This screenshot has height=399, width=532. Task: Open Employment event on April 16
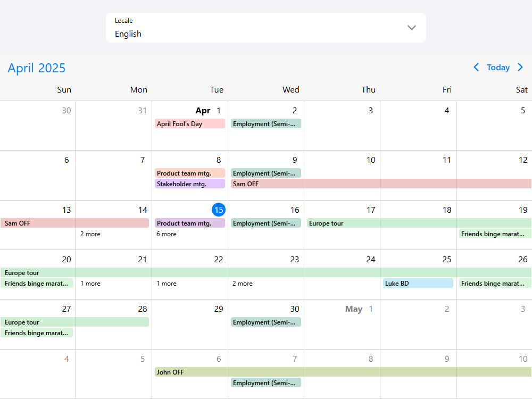coord(266,223)
